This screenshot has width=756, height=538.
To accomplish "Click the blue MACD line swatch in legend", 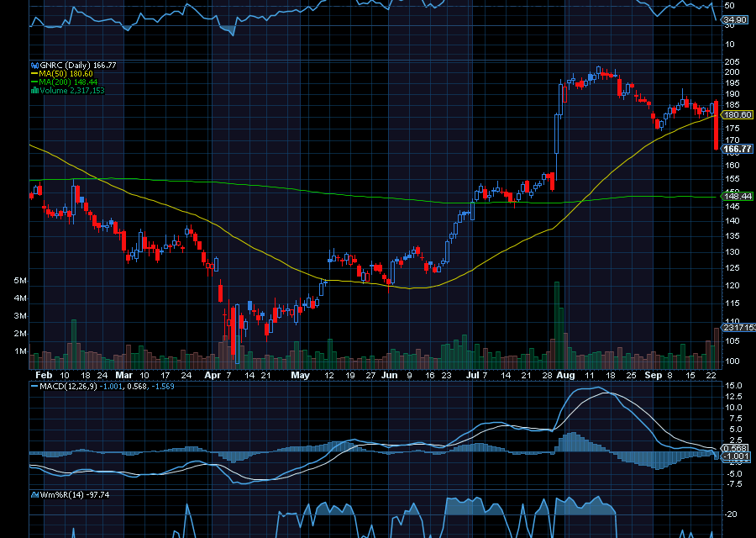I will [x=34, y=387].
